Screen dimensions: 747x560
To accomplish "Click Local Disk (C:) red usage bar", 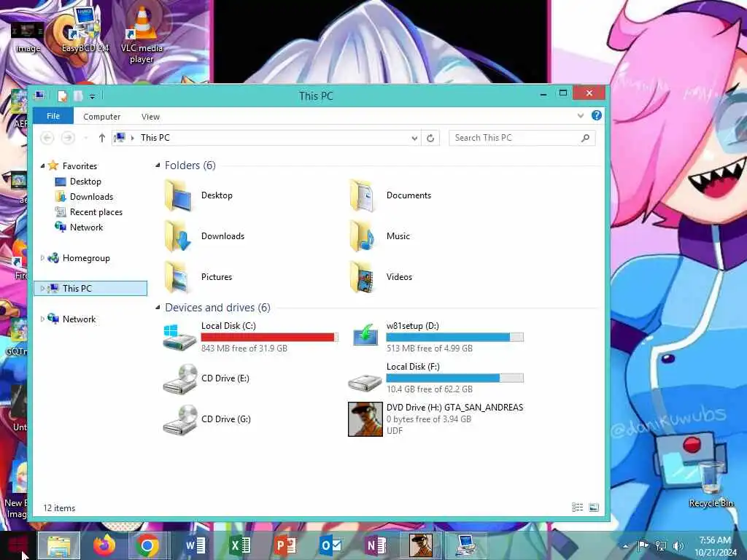I will [x=270, y=337].
